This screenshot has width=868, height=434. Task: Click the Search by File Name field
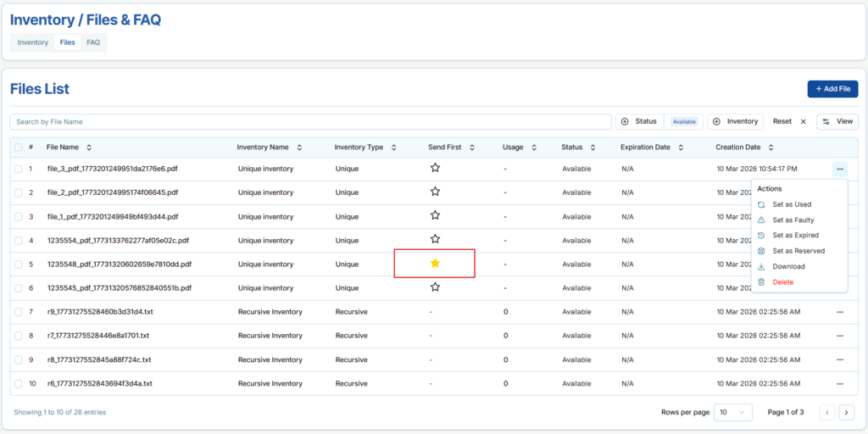(x=310, y=122)
